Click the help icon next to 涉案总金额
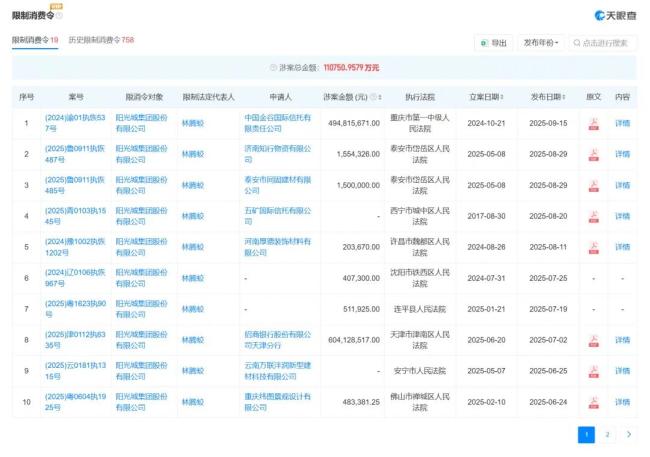The image size is (650, 457). pos(273,67)
